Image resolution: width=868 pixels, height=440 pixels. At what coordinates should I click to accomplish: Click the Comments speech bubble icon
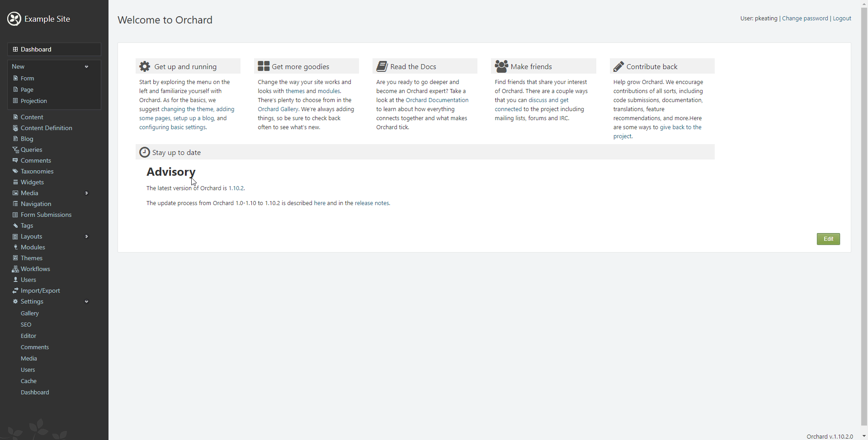pos(15,160)
